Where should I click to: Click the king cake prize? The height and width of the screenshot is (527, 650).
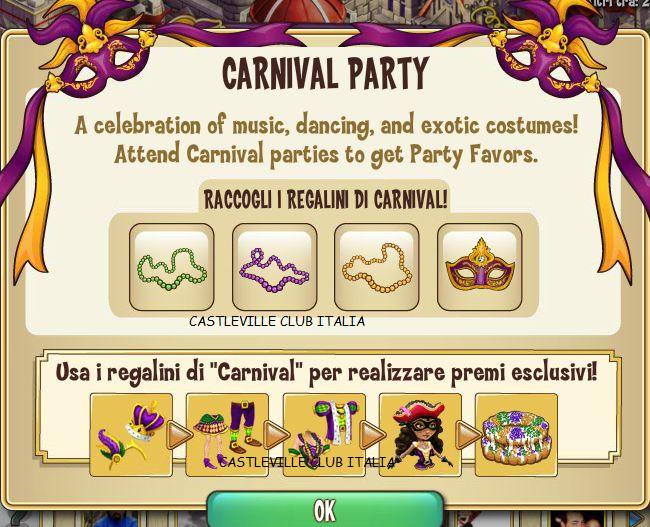click(516, 435)
